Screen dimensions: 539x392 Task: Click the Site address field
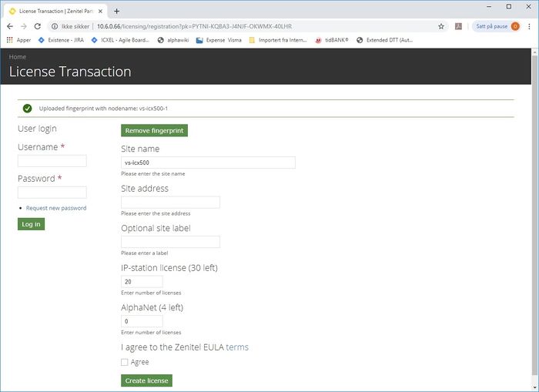(x=170, y=203)
